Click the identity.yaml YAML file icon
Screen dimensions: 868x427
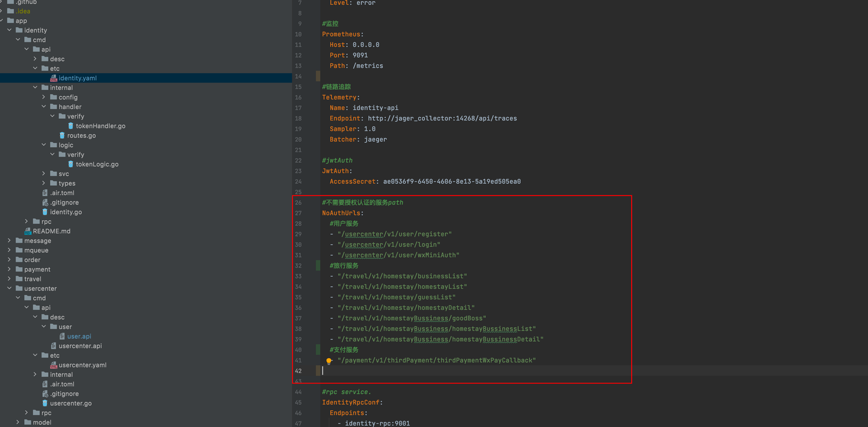coord(54,78)
